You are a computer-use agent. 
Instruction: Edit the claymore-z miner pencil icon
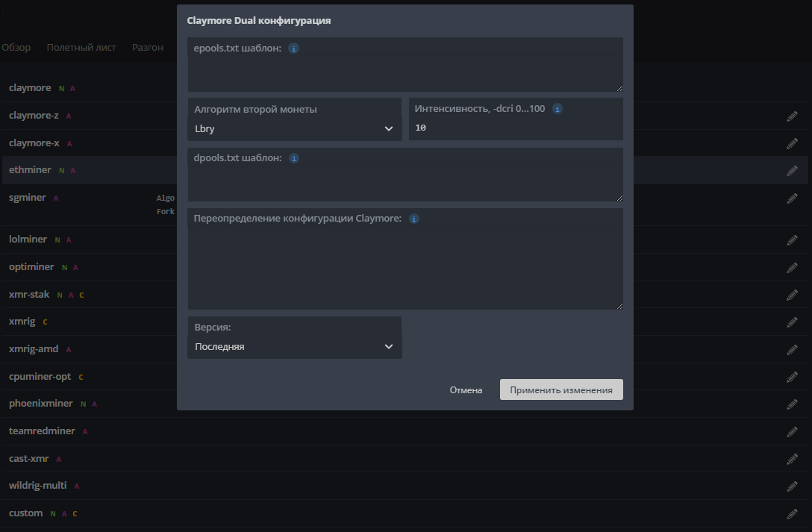coord(792,116)
